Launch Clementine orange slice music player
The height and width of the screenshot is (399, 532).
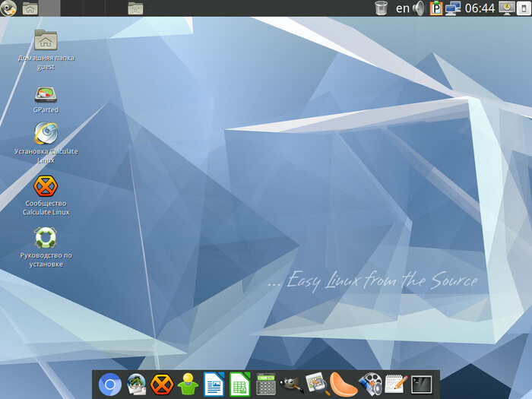344,385
